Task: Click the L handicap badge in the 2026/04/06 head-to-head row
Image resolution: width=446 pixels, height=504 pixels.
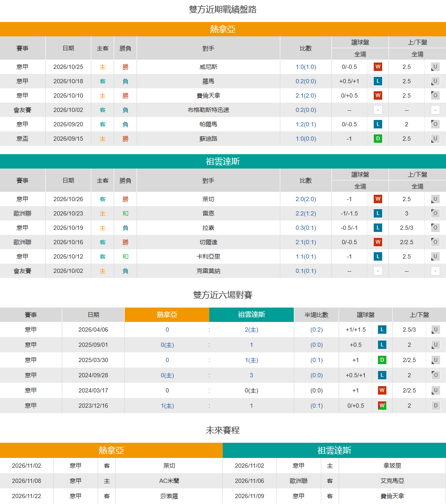Action: point(382,330)
